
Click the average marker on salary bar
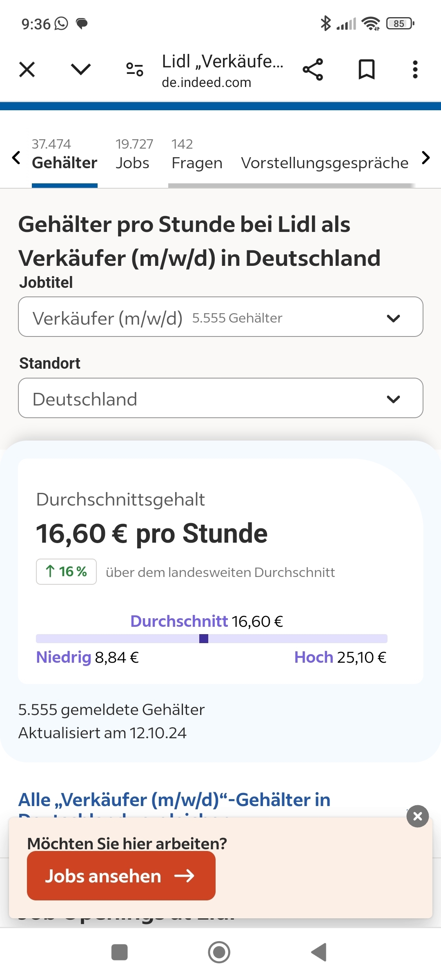(x=204, y=639)
